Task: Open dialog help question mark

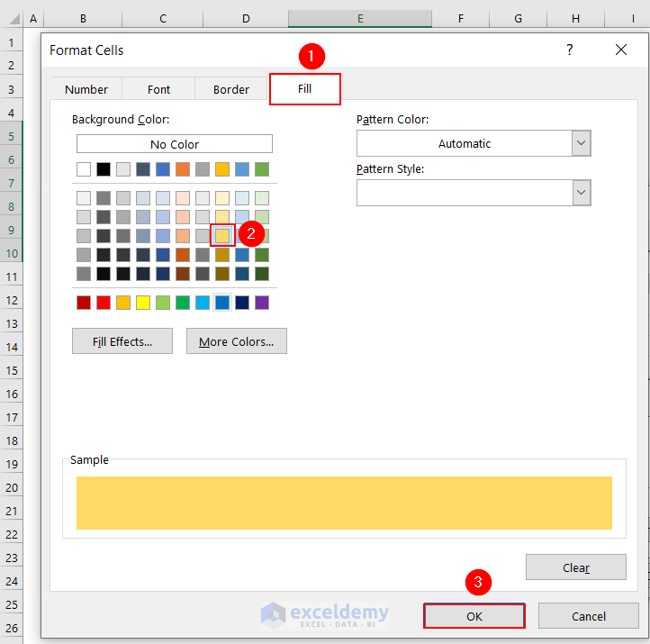Action: (x=570, y=50)
